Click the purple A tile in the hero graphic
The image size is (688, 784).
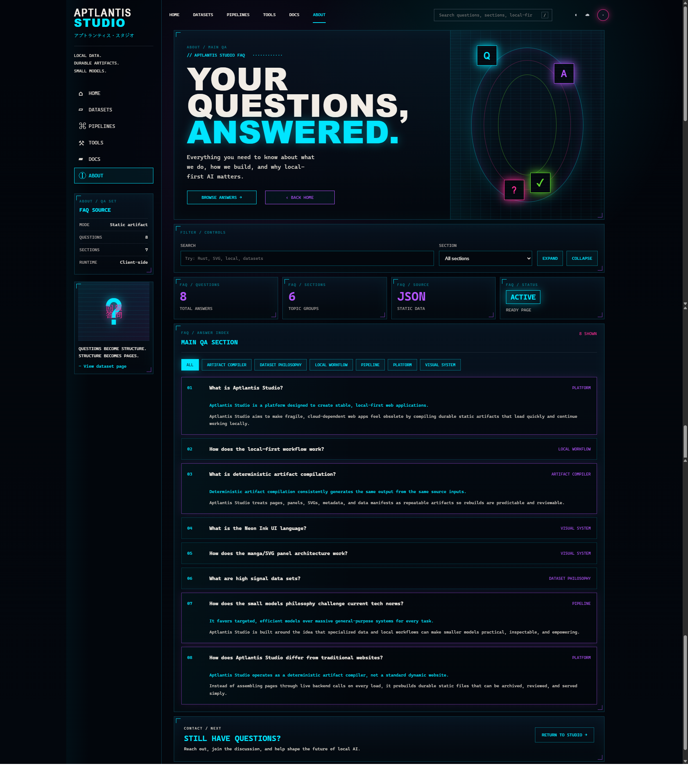[x=564, y=74]
